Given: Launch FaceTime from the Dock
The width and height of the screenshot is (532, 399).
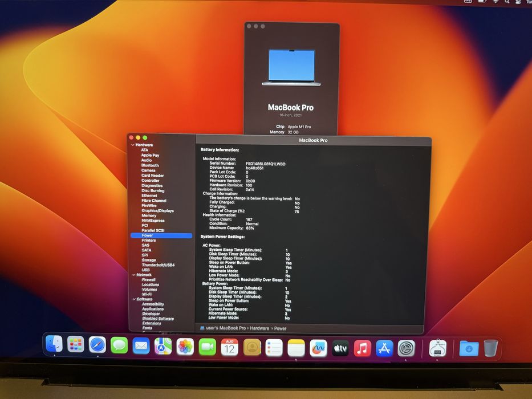Looking at the screenshot, I should coord(208,347).
